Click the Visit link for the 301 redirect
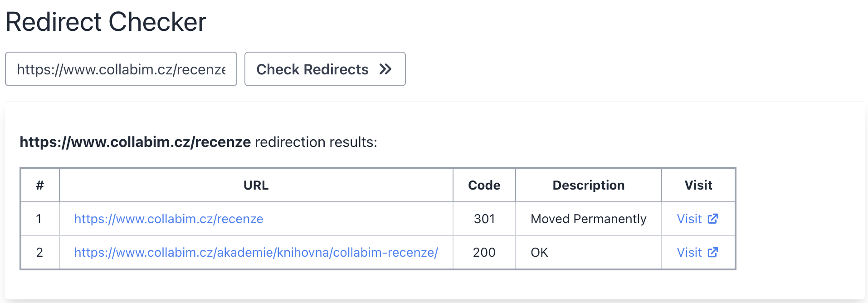Viewport: 868px width, 303px height. pyautogui.click(x=697, y=219)
